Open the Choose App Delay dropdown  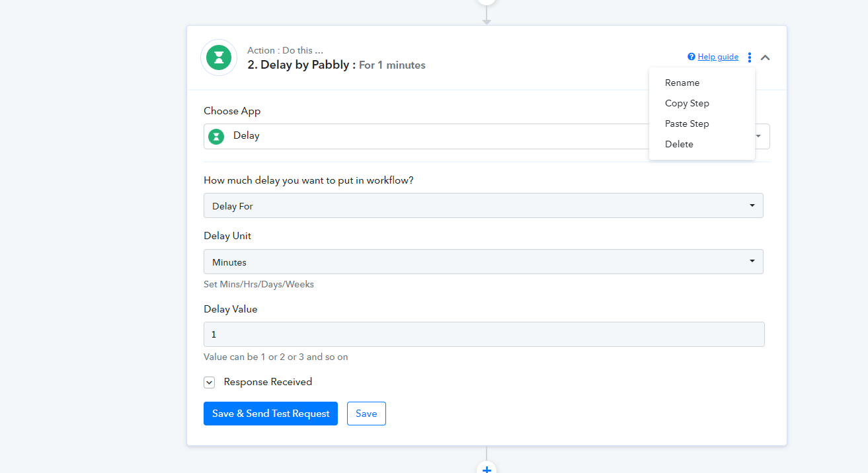pyautogui.click(x=487, y=136)
